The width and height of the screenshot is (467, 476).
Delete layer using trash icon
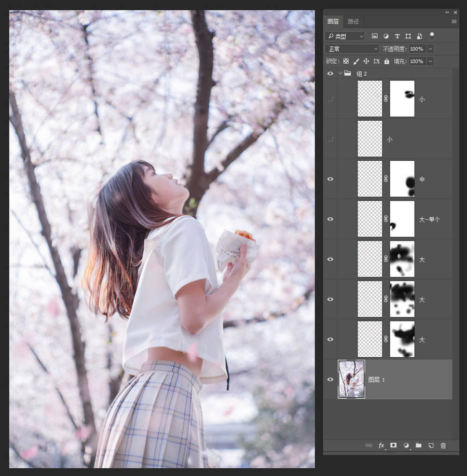[x=443, y=445]
